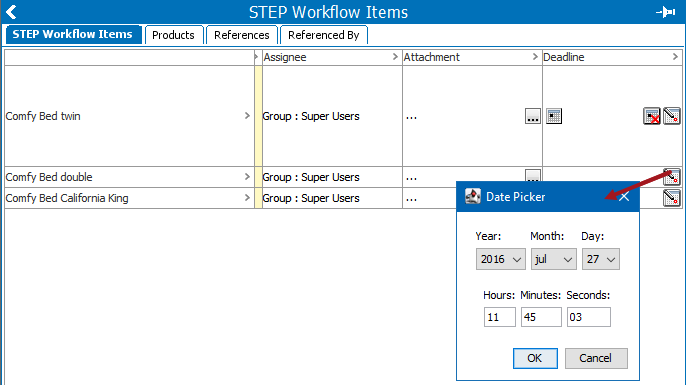Click edit deadline icon in California King row
Image resolution: width=686 pixels, height=385 pixels.
(672, 198)
